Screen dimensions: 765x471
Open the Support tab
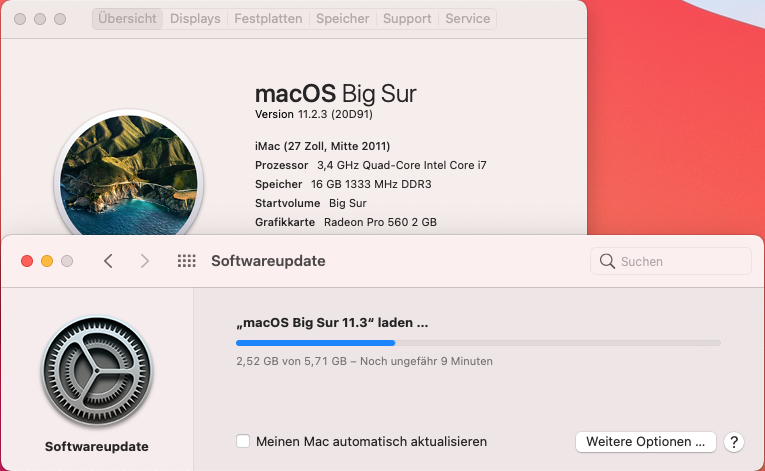[x=407, y=19]
